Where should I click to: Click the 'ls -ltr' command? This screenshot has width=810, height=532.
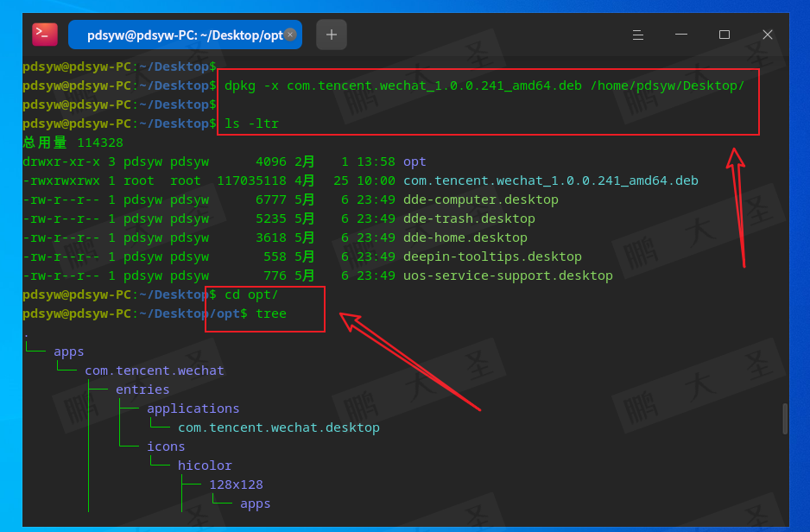(x=251, y=124)
